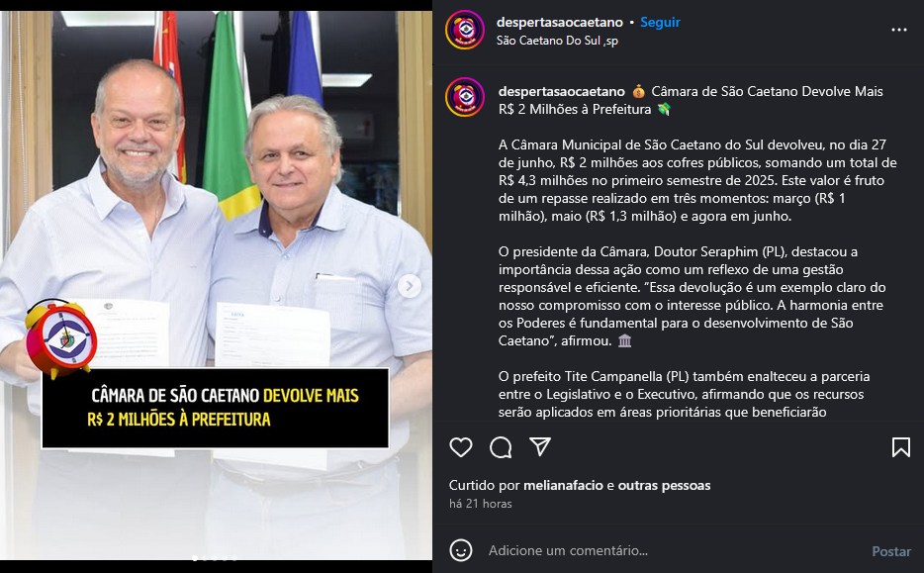Viewport: 924px width, 573px height.
Task: Open the emoji picker smiley icon
Action: (461, 550)
